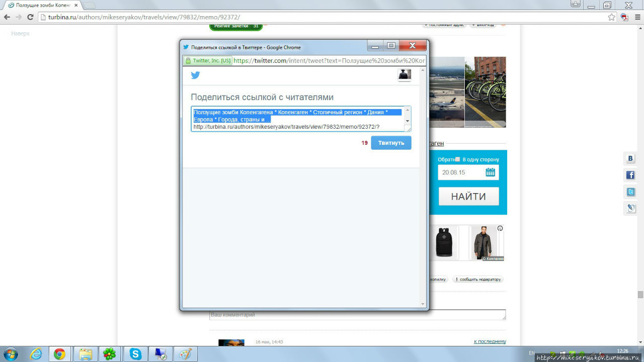Click the bicycles photo thumbnail

pos(485,92)
